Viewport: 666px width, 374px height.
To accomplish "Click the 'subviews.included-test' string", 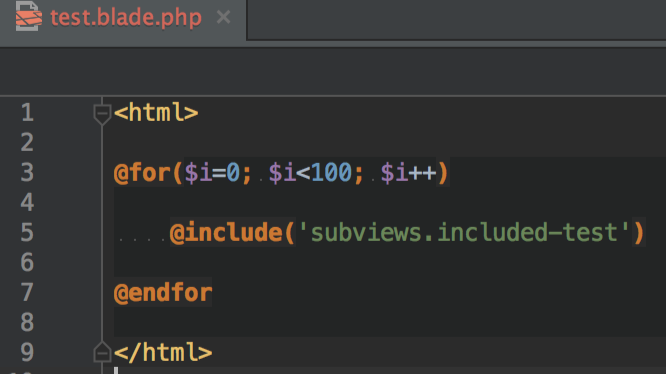I will tap(464, 233).
